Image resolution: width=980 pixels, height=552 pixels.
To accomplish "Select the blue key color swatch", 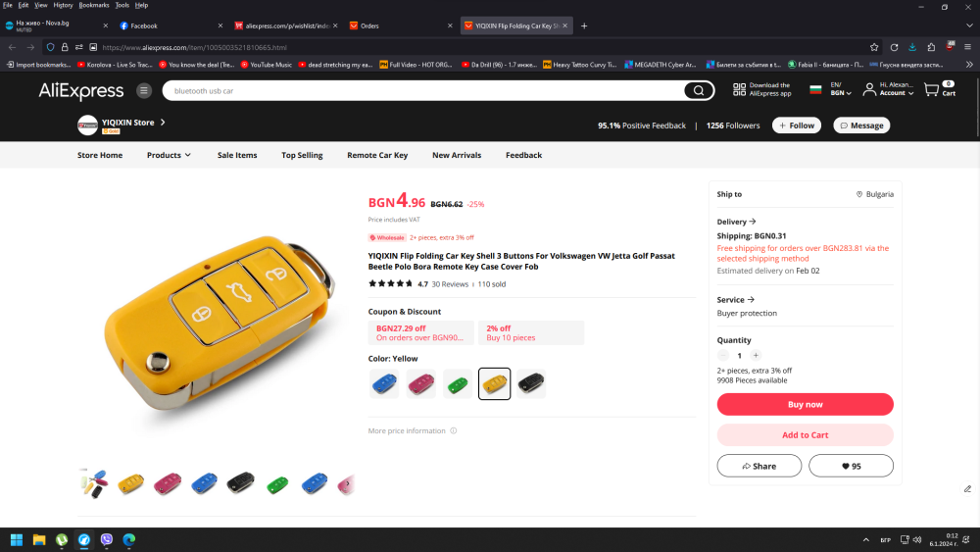I will tap(384, 383).
